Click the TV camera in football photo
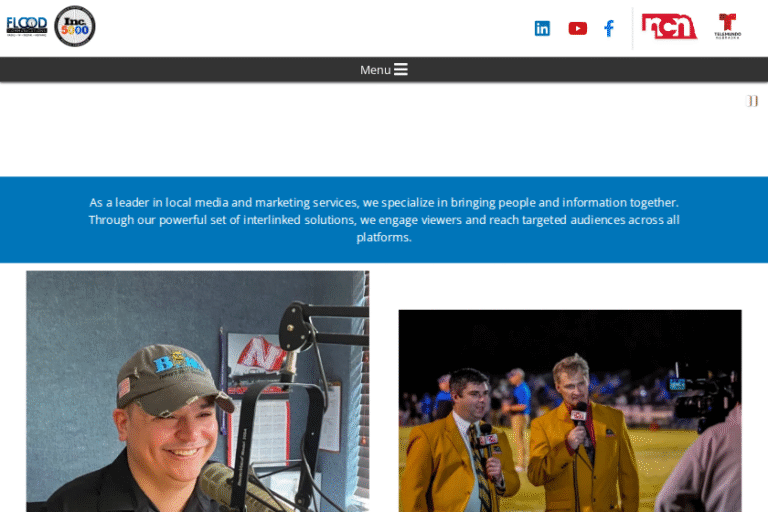The width and height of the screenshot is (768, 512). coord(703,399)
